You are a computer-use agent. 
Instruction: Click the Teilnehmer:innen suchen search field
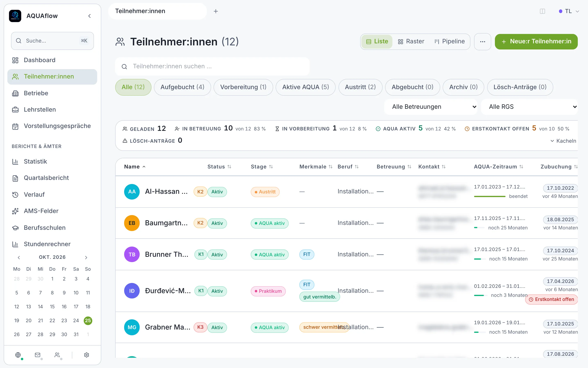pyautogui.click(x=212, y=66)
